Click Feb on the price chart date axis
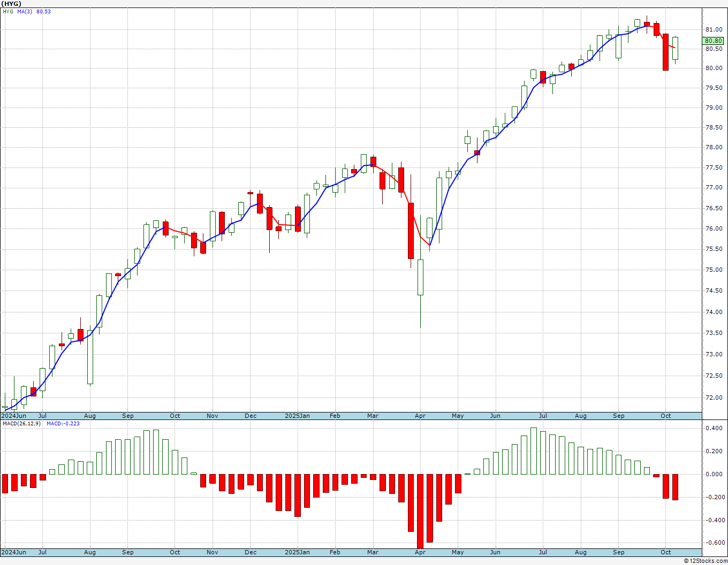Screen dimensions: 728x565 (x=335, y=416)
